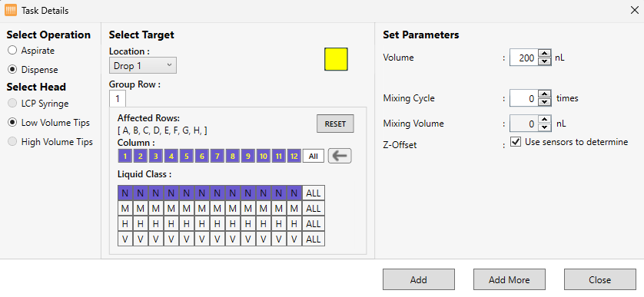This screenshot has height=297, width=644.
Task: Click the yellow color swatch
Action: click(x=336, y=60)
